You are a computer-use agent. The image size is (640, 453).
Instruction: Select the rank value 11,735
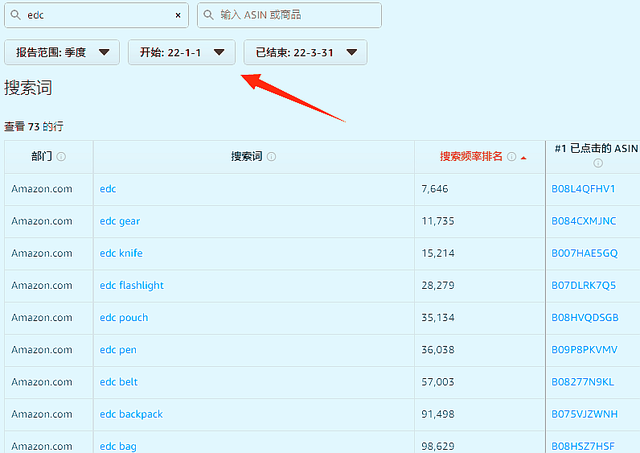click(x=438, y=221)
